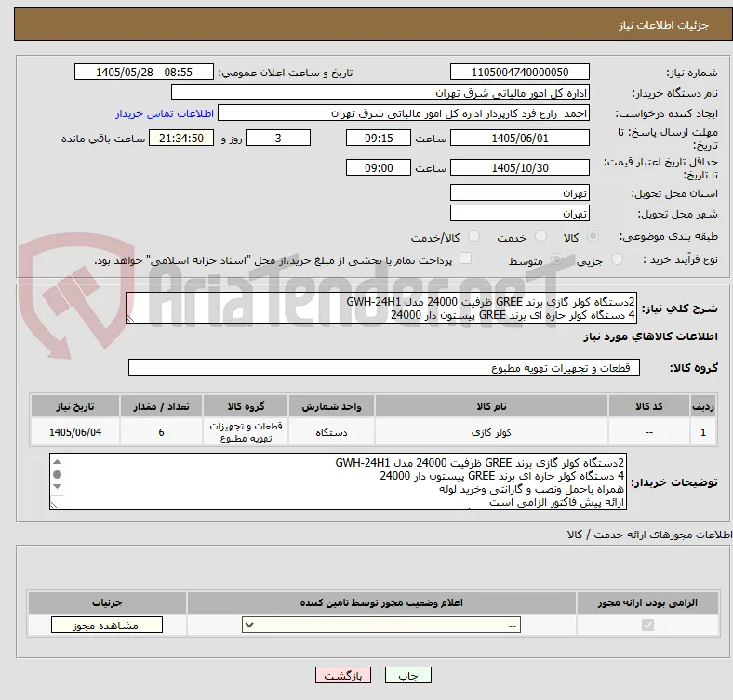This screenshot has height=700, width=733.
Task: Click the request creator field احمد زارع فرد
Action: tap(404, 113)
